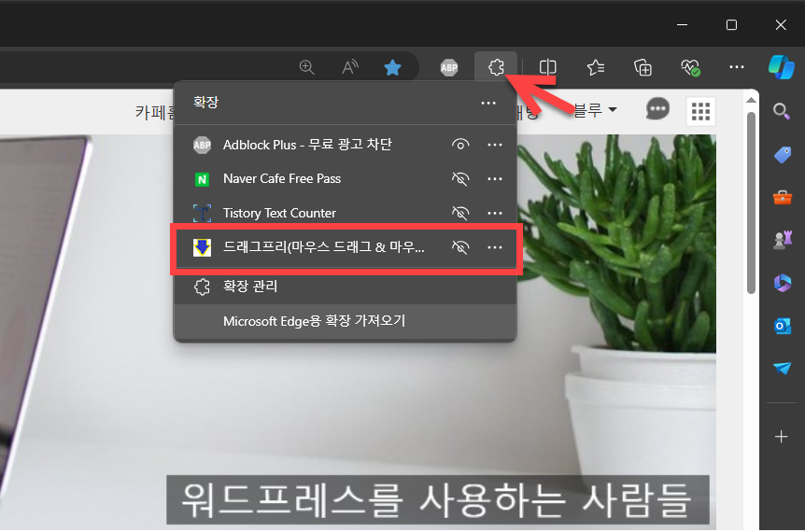This screenshot has width=805, height=532.
Task: Click the 워드프레스를 사용하는 사람들 banner text
Action: click(437, 500)
